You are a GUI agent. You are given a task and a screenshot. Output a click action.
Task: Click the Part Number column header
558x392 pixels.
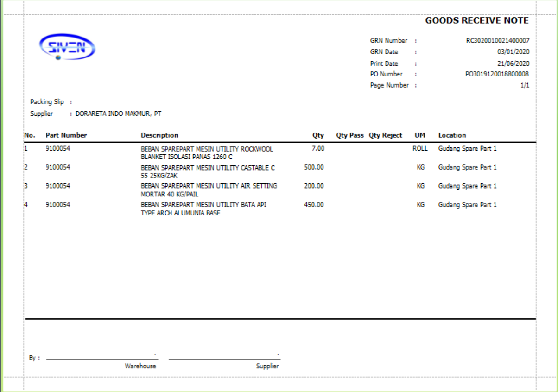point(66,135)
